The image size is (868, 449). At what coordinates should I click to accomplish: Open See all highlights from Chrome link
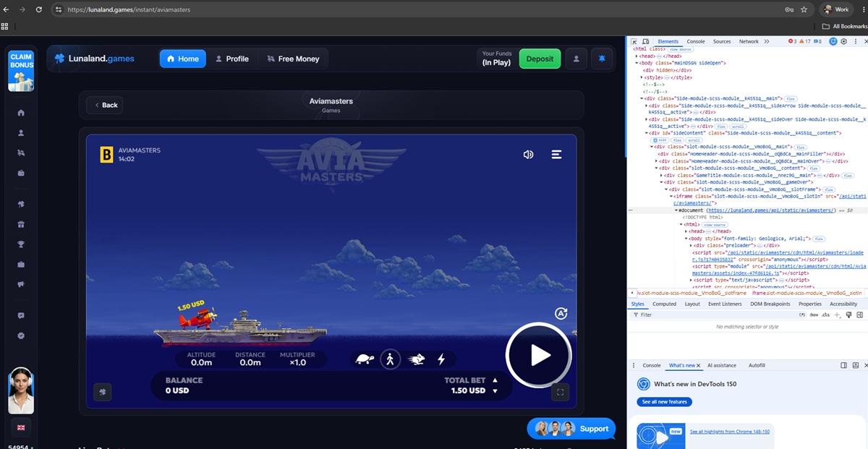729,432
